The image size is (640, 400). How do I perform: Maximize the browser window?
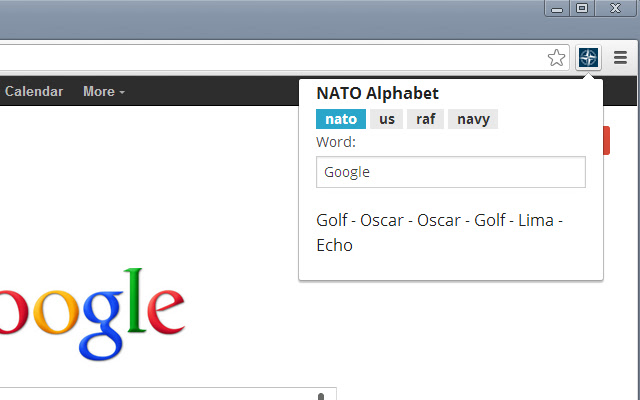[x=582, y=9]
